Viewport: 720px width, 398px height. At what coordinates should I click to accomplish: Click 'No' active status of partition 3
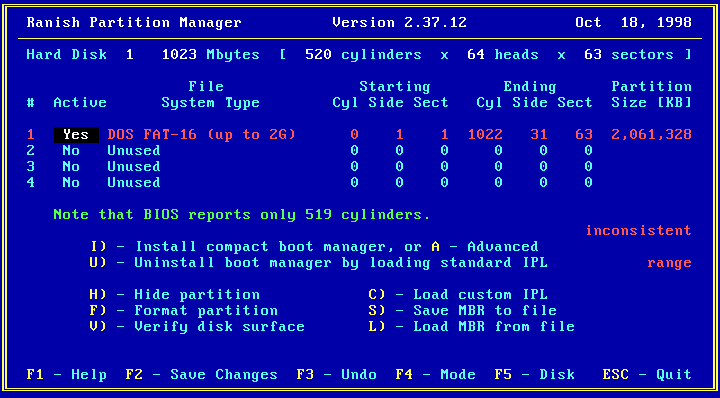click(x=71, y=167)
